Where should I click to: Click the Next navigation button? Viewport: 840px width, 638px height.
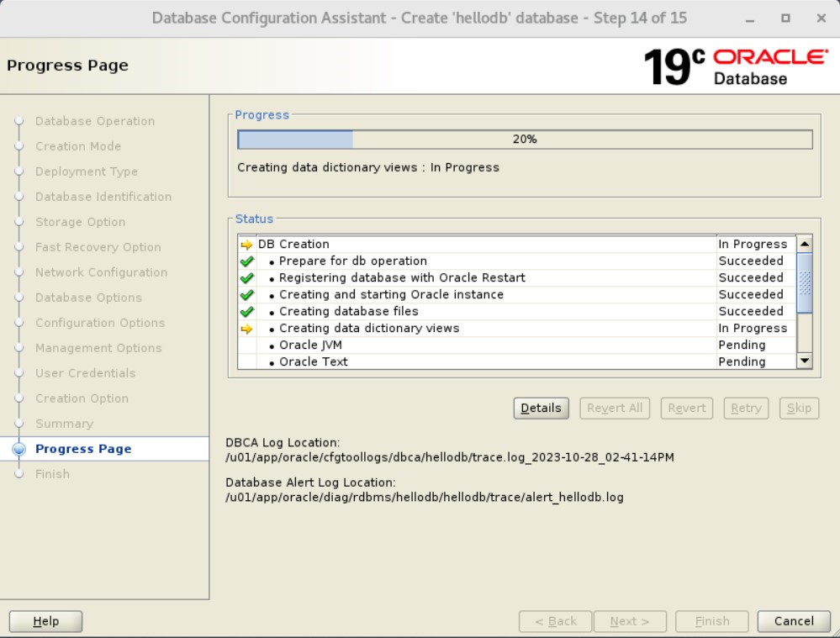coord(630,621)
